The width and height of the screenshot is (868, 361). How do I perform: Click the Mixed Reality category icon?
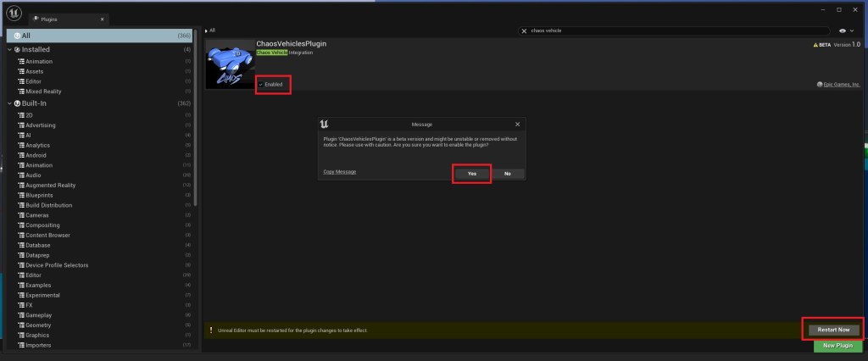[x=20, y=92]
